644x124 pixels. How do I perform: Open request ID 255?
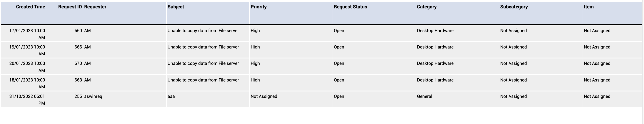coord(78,97)
